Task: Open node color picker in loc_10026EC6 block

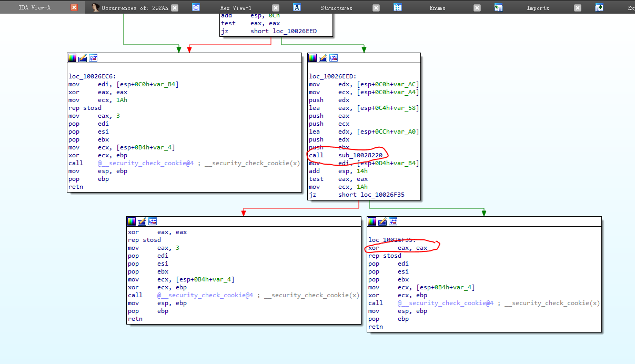Action: [x=72, y=58]
